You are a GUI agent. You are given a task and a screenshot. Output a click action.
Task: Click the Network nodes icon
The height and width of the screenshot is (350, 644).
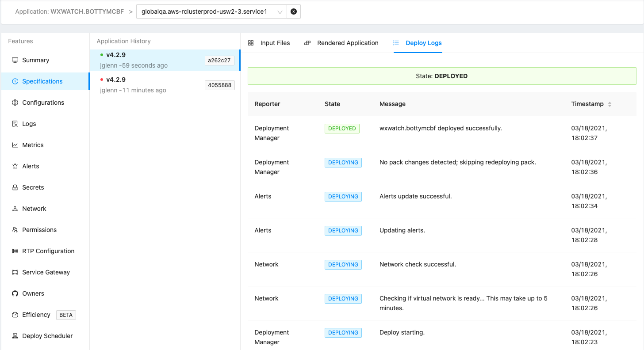pyautogui.click(x=15, y=209)
